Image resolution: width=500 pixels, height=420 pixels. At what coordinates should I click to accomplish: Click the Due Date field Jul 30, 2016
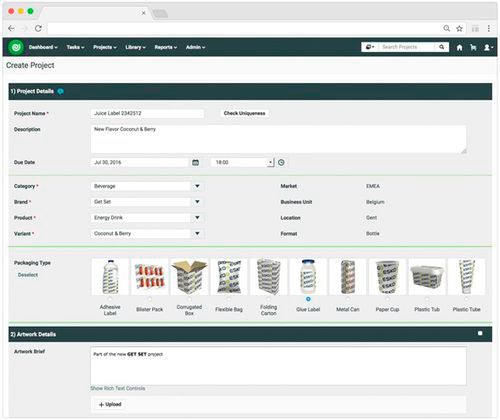[140, 163]
